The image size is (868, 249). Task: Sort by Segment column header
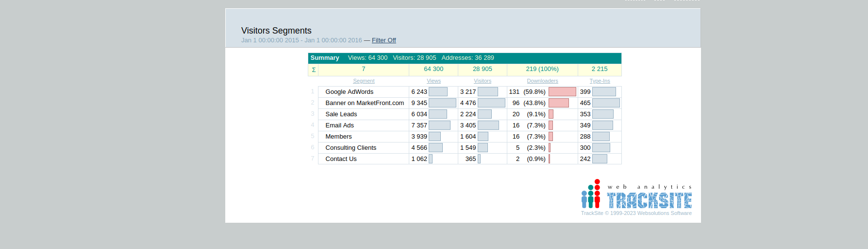tap(364, 81)
